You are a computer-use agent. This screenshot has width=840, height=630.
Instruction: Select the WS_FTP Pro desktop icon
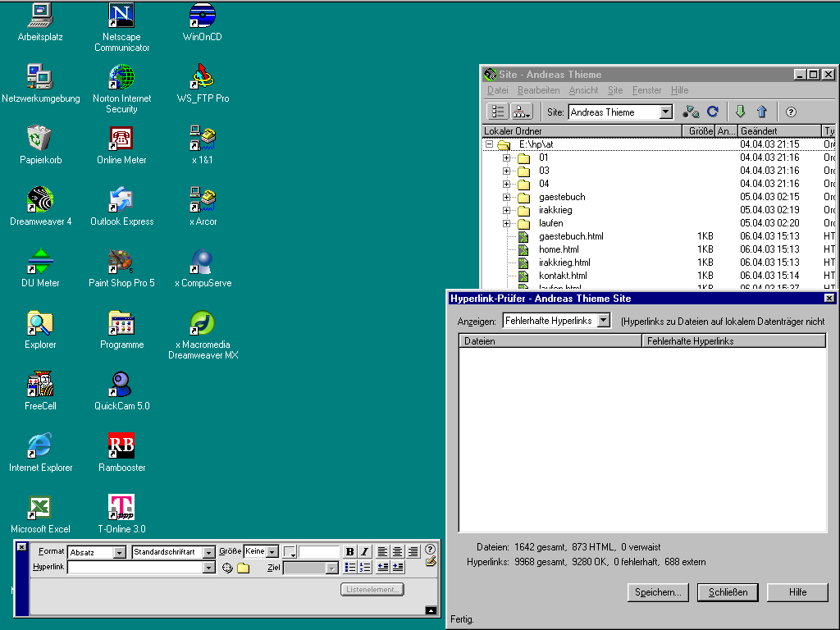203,83
